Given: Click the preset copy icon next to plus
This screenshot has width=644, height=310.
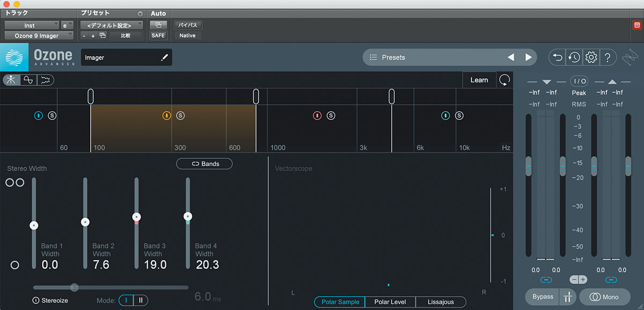Looking at the screenshot, I should 103,35.
